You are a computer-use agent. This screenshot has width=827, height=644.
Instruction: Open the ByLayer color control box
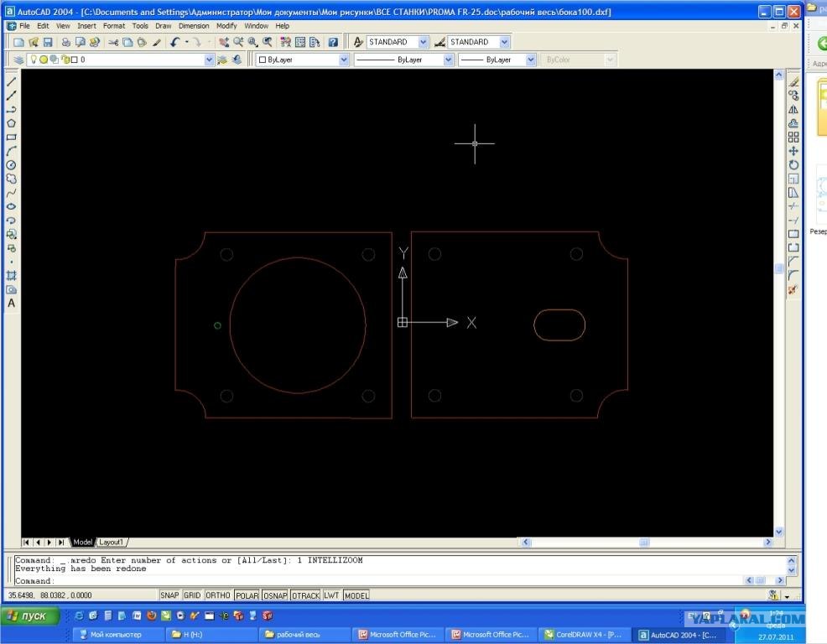coord(302,60)
